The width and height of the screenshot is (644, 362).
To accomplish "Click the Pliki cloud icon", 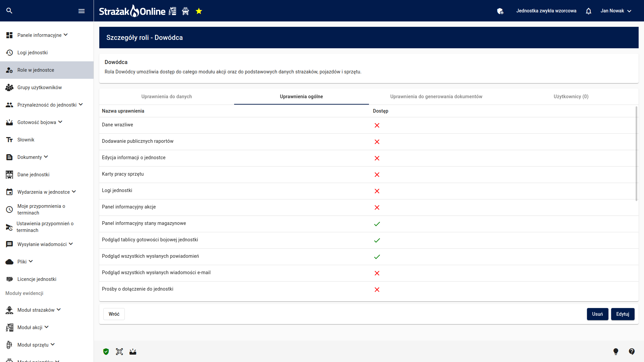I will pos(9,262).
